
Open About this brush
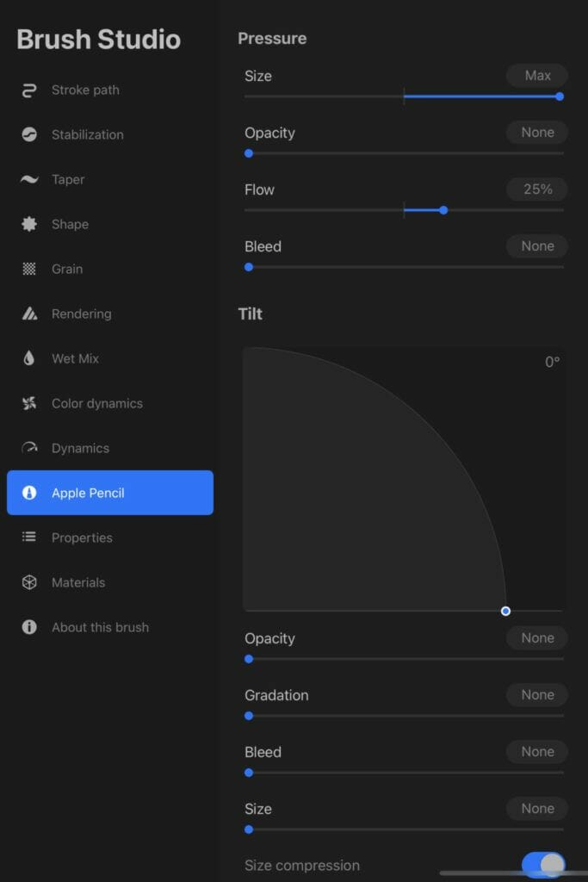110,627
